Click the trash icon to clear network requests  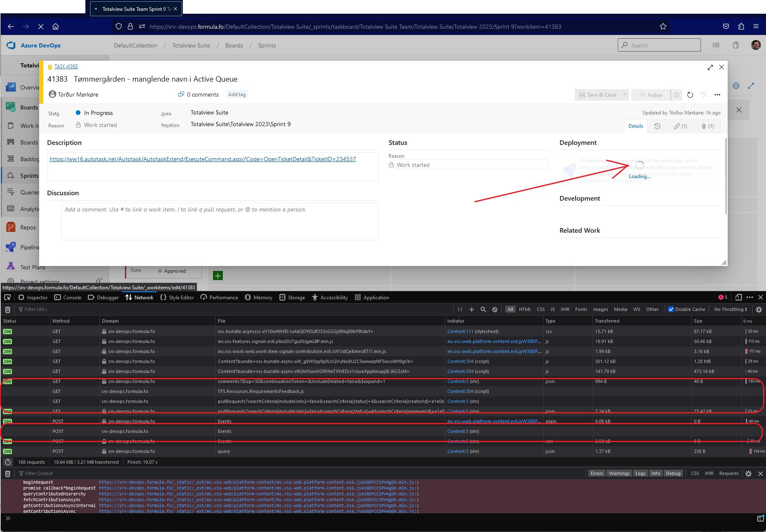[7, 309]
